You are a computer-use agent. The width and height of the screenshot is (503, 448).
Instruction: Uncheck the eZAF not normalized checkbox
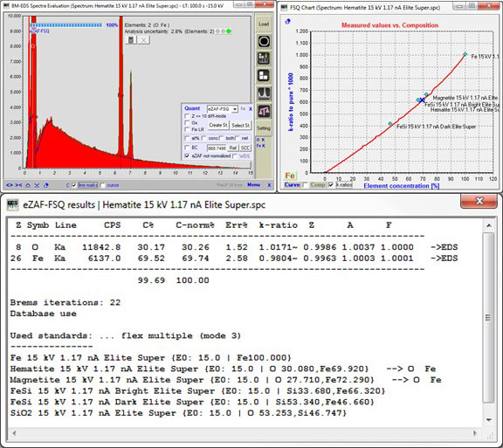click(187, 155)
